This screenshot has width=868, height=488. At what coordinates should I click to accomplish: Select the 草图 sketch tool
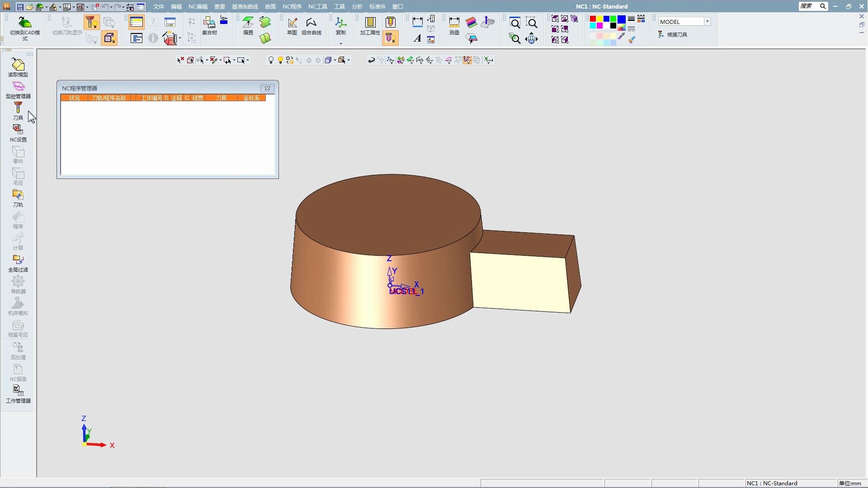[x=292, y=23]
